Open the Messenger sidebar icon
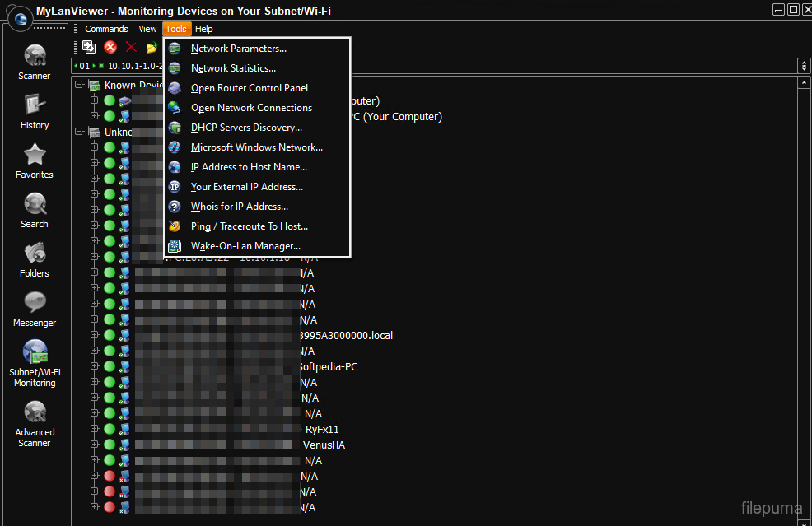Viewport: 812px width, 526px height. pyautogui.click(x=35, y=308)
